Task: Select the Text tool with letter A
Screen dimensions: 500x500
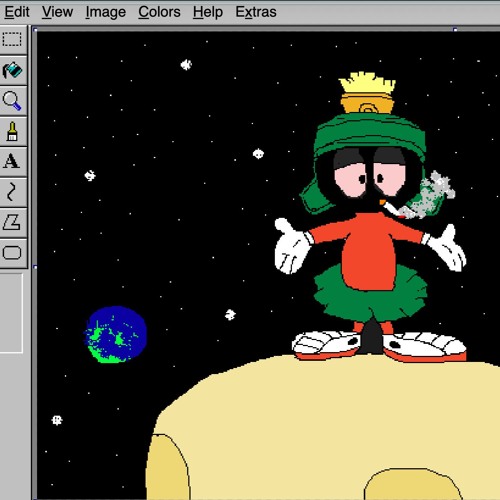Action: (x=12, y=162)
